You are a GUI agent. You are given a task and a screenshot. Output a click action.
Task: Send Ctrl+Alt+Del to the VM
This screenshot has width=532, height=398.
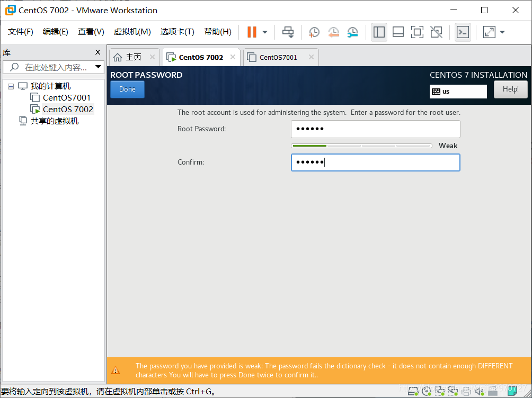coord(288,32)
